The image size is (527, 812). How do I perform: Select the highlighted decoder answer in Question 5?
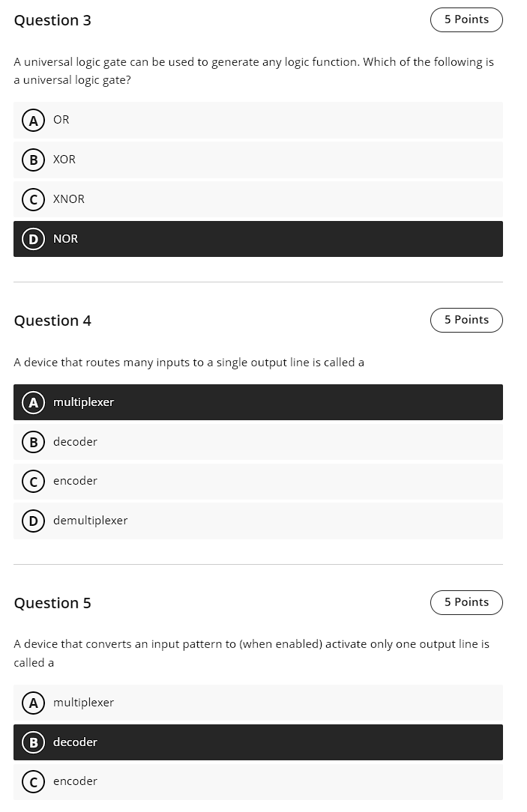pos(258,742)
